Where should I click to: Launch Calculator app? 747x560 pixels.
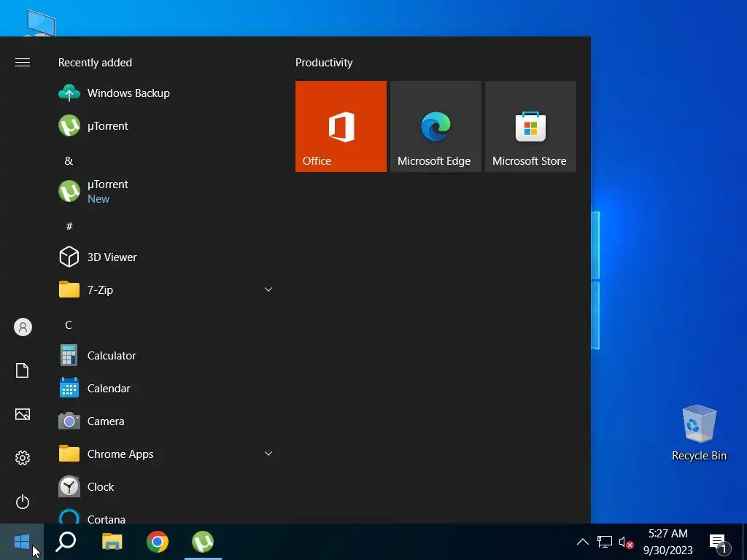click(166, 355)
